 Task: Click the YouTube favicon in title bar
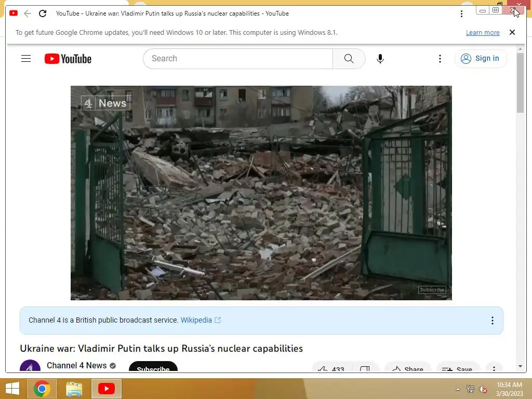click(14, 13)
